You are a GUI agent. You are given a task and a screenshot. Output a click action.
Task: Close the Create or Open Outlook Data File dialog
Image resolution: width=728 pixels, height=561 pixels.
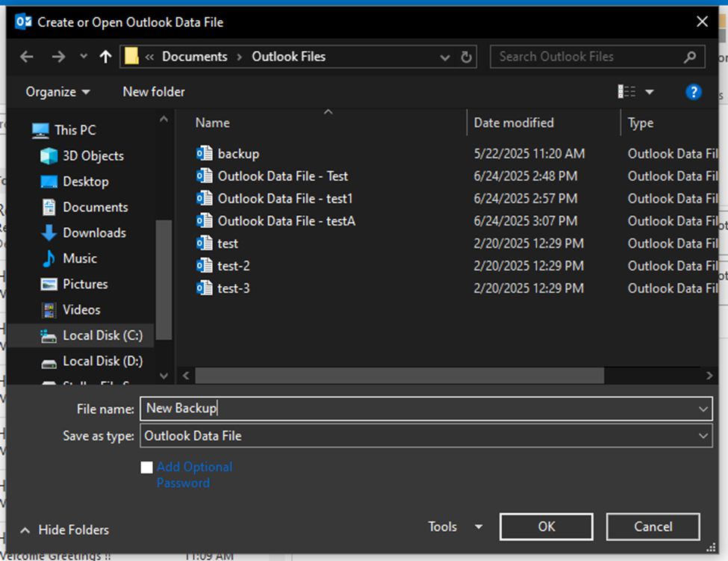tap(702, 22)
